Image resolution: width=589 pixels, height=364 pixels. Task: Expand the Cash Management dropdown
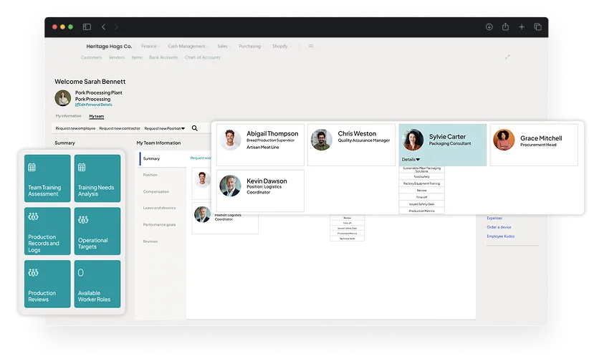[x=188, y=46]
